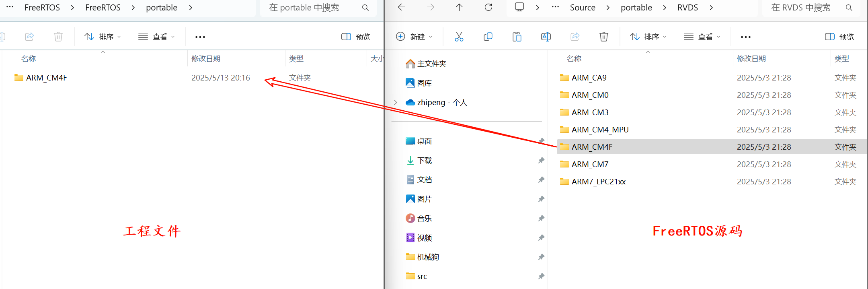868x289 pixels.
Task: Click Delete trash icon in portable window
Action: point(58,37)
